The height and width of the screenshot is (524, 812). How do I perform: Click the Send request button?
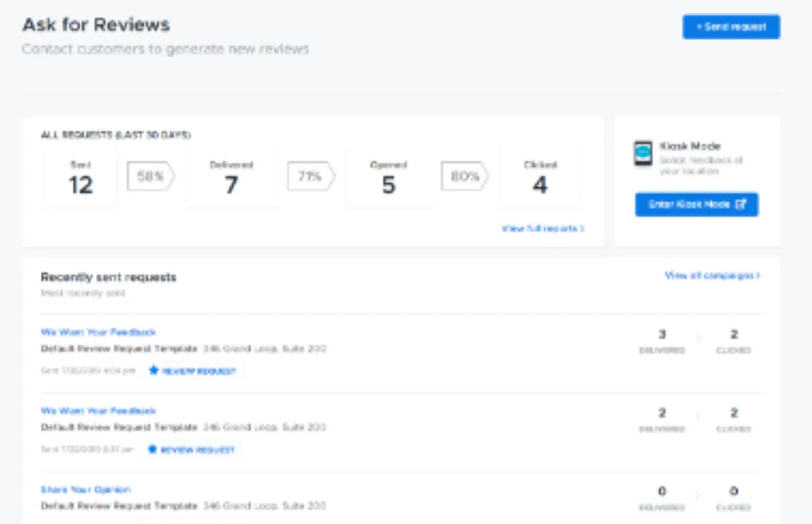(731, 27)
